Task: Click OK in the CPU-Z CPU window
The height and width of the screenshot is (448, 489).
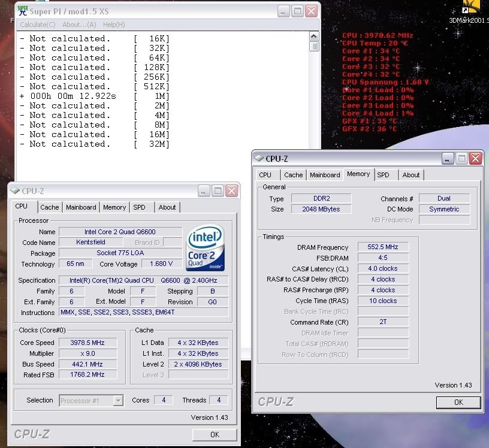Action: click(215, 435)
